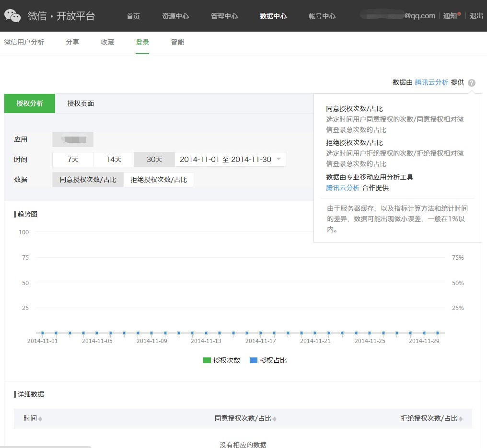Click the 2014-11-17 data point
Viewport: 487px width, 448px height.
pos(261,333)
